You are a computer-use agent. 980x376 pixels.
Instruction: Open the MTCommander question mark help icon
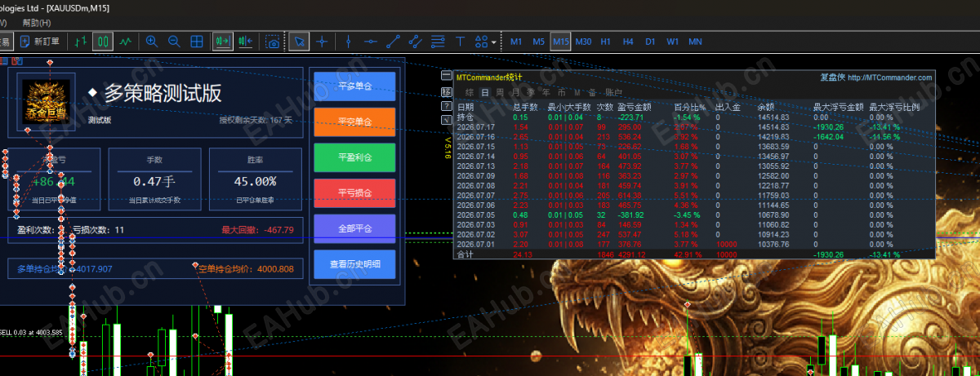click(x=446, y=107)
